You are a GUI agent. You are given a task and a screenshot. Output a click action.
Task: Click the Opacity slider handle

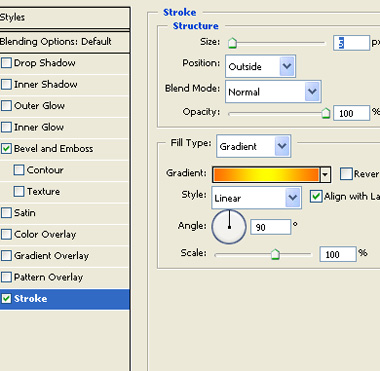point(326,113)
